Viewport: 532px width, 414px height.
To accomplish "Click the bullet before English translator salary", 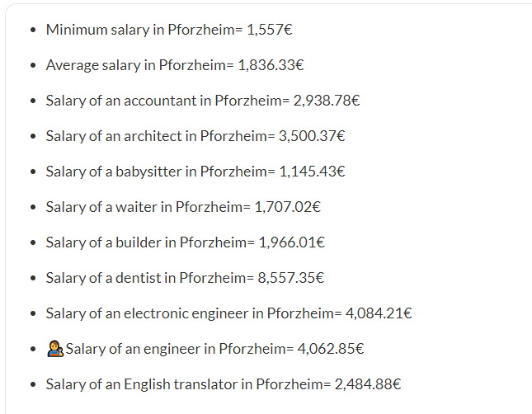I will click(x=32, y=385).
